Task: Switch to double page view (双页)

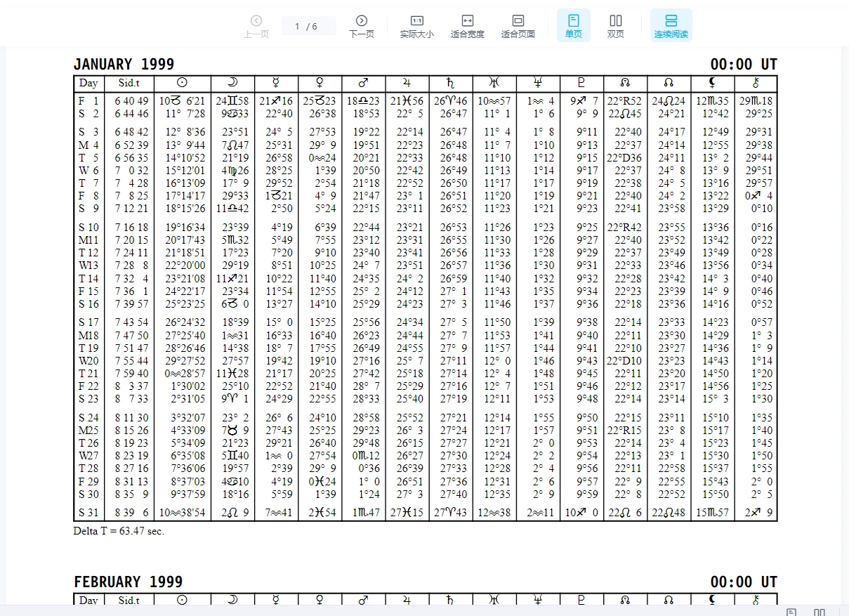Action: pos(616,26)
